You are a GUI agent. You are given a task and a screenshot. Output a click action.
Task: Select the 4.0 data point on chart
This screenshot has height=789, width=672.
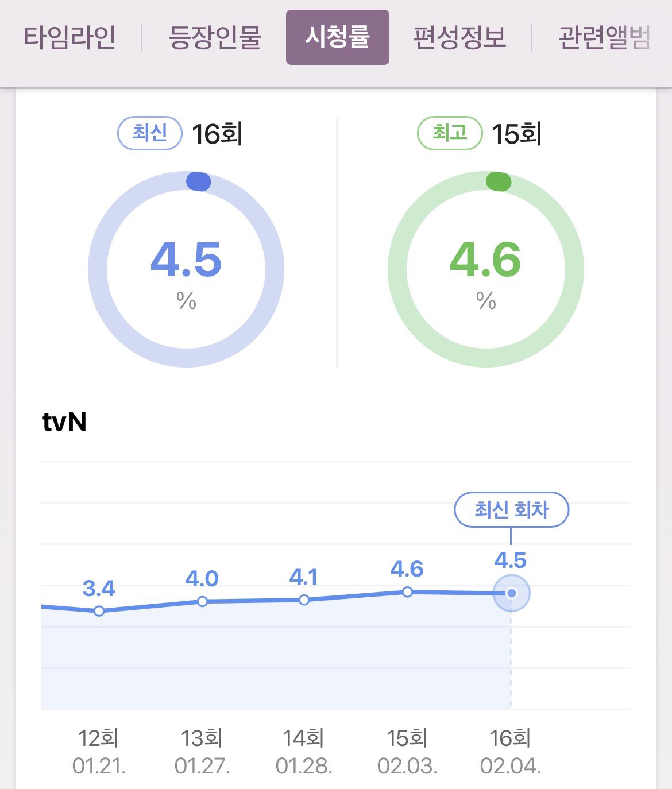point(202,601)
